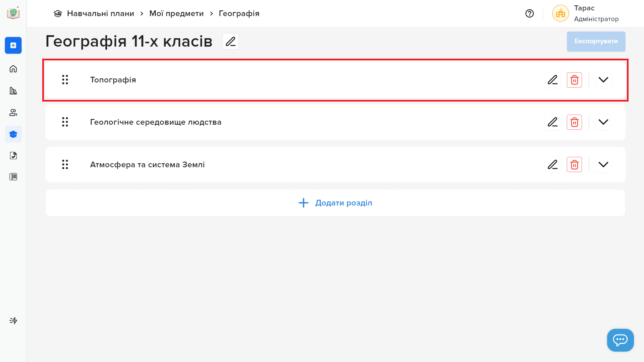Select the Топографія section title
Image resolution: width=644 pixels, height=362 pixels.
pyautogui.click(x=113, y=80)
